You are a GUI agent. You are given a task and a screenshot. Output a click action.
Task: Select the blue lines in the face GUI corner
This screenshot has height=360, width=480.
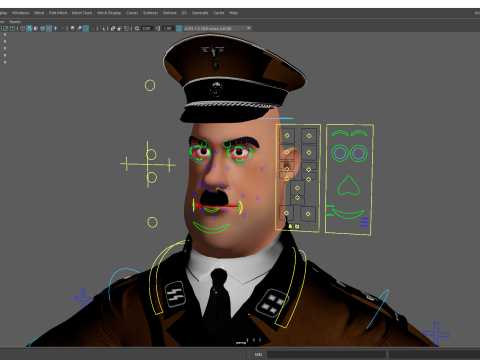coord(364,222)
